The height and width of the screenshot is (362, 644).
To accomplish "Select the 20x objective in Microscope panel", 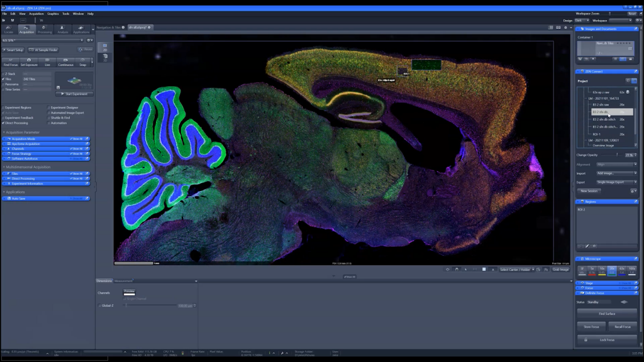I will pyautogui.click(x=612, y=269).
